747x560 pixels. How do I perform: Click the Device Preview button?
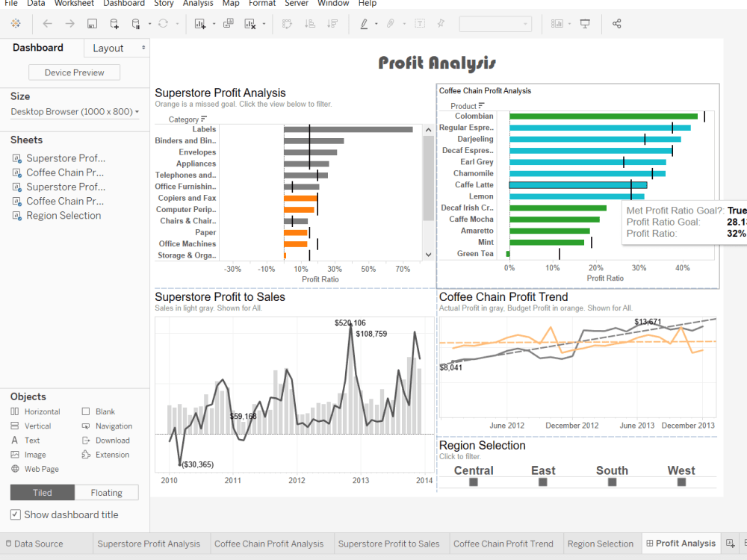(x=74, y=72)
